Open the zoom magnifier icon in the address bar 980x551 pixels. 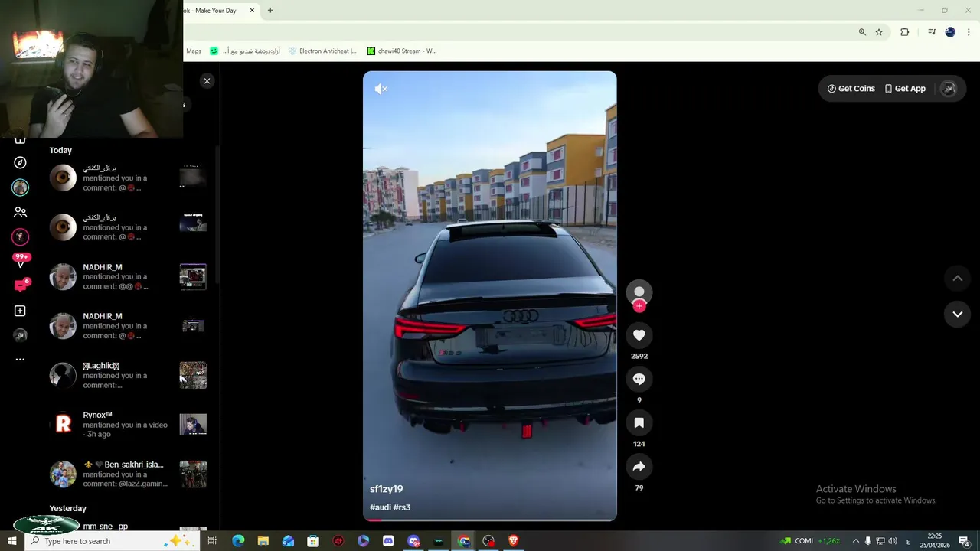pos(862,32)
